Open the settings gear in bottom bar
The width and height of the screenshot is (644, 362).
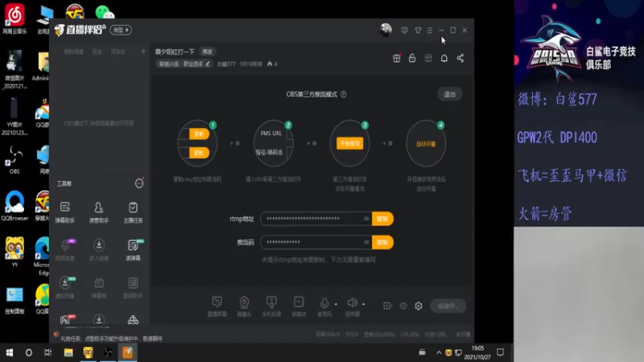419,306
